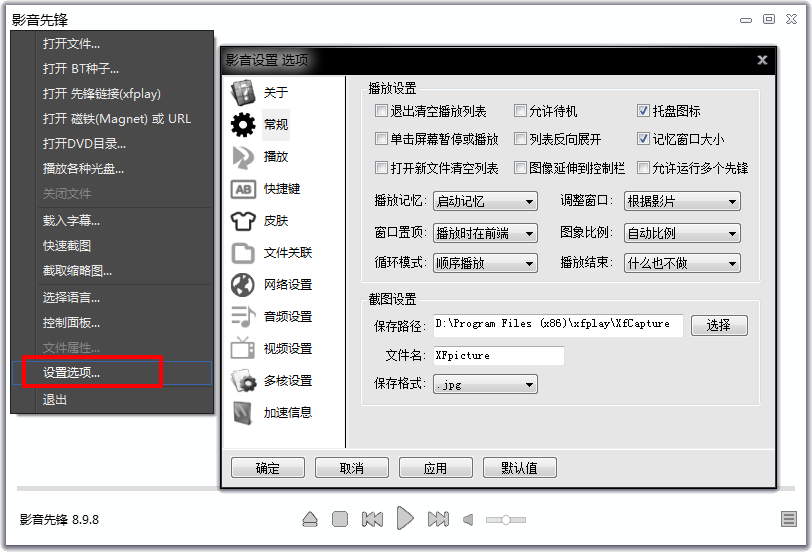Apply settings with 应用 button
The image size is (812, 552).
[436, 468]
